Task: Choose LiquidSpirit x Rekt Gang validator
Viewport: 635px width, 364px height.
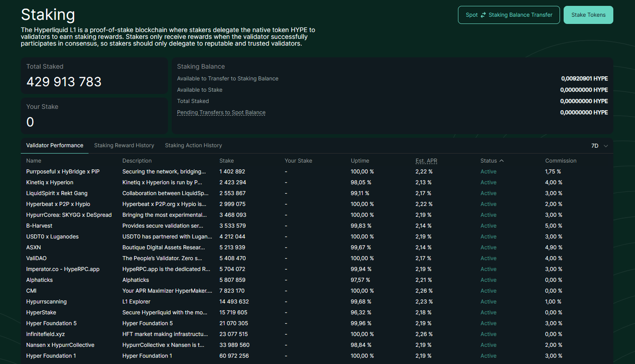Action: pos(57,193)
